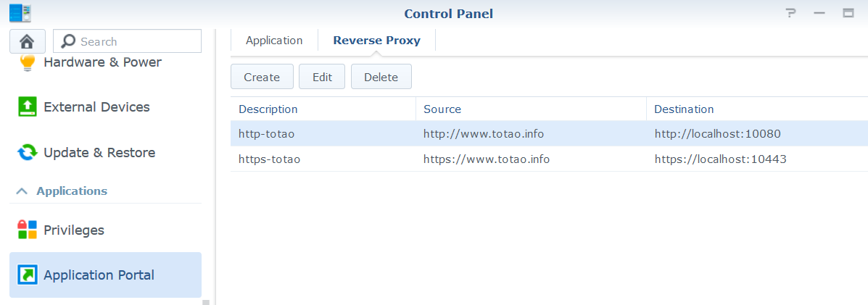This screenshot has height=305, width=868.
Task: Click the Control Panel app icon in the title bar
Action: [20, 12]
